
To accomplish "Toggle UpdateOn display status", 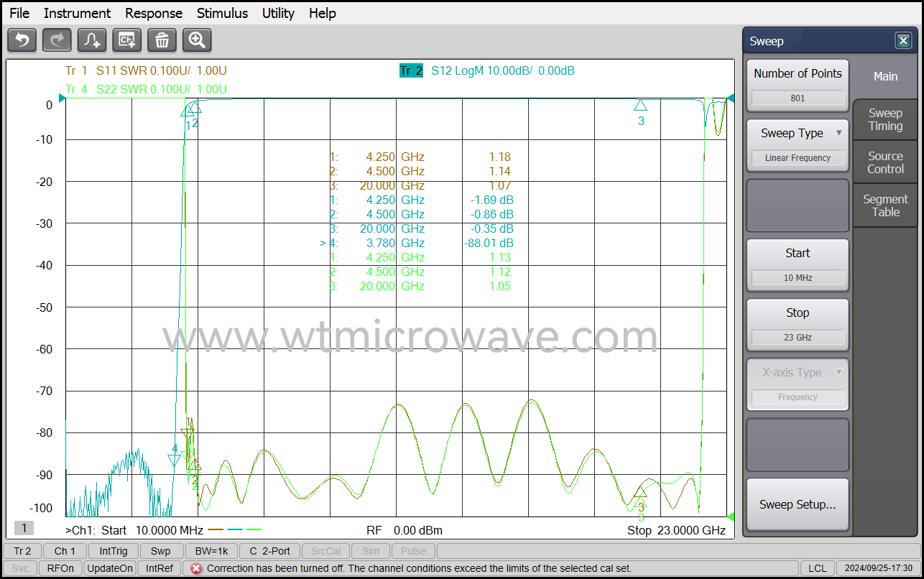I will coord(110,568).
